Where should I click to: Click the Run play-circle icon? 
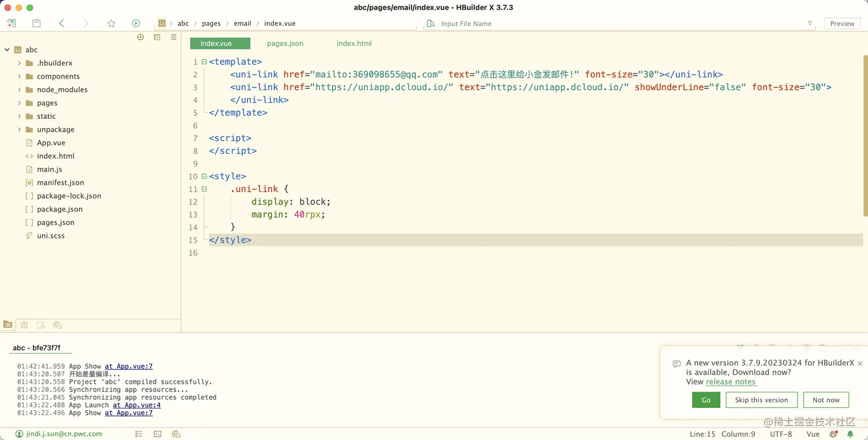click(x=136, y=24)
